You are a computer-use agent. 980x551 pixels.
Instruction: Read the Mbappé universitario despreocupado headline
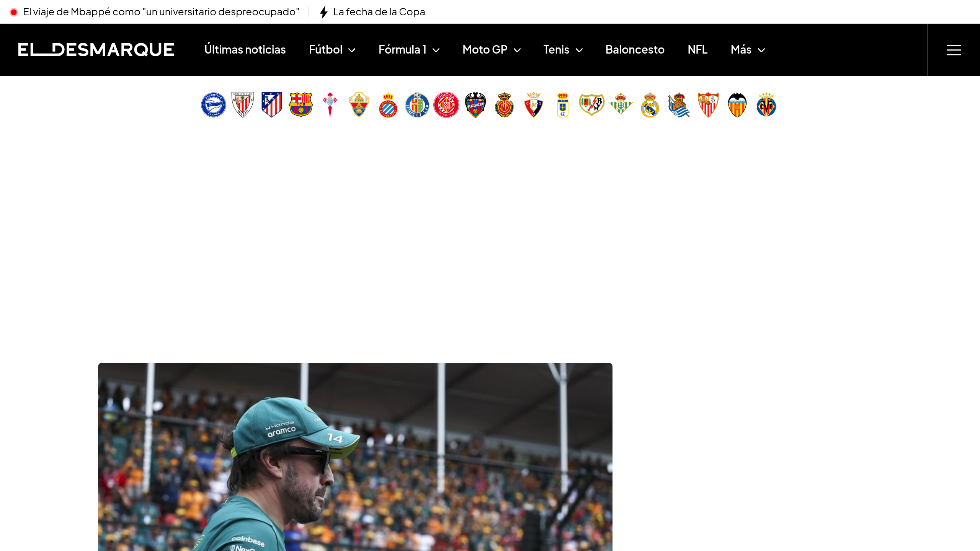tap(161, 12)
